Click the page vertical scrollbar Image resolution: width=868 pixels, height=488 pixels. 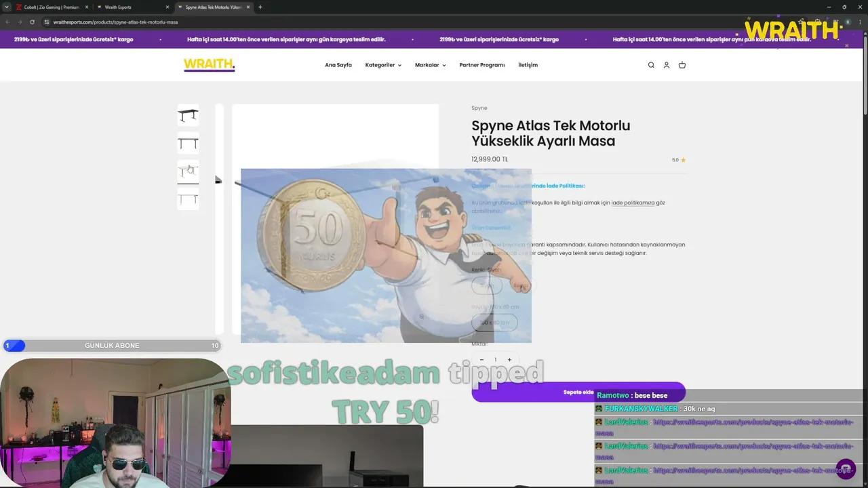865,75
